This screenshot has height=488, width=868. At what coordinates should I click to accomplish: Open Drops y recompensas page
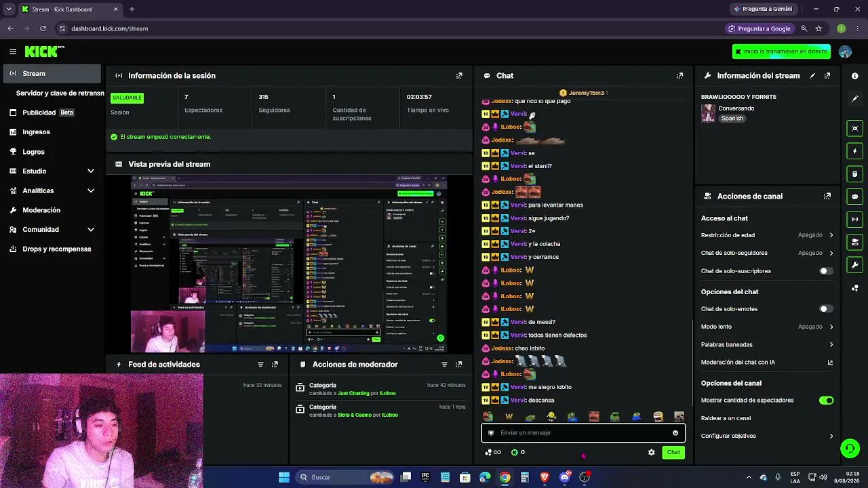click(52, 249)
